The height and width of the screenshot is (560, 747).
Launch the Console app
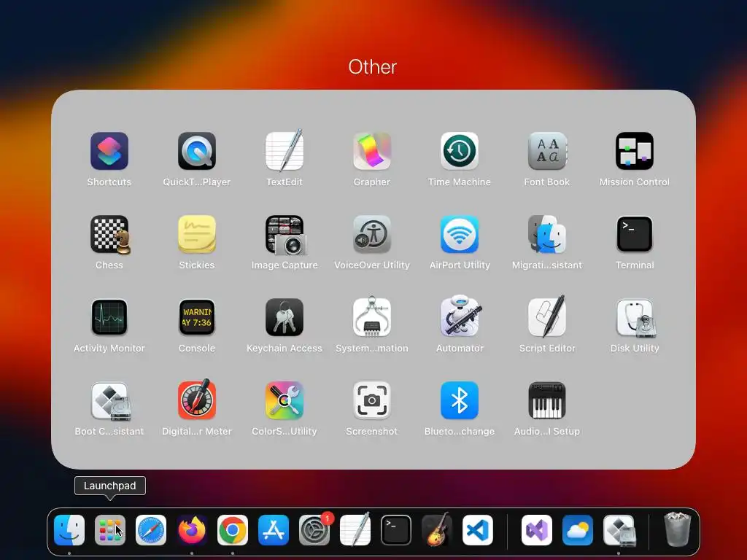tap(197, 317)
